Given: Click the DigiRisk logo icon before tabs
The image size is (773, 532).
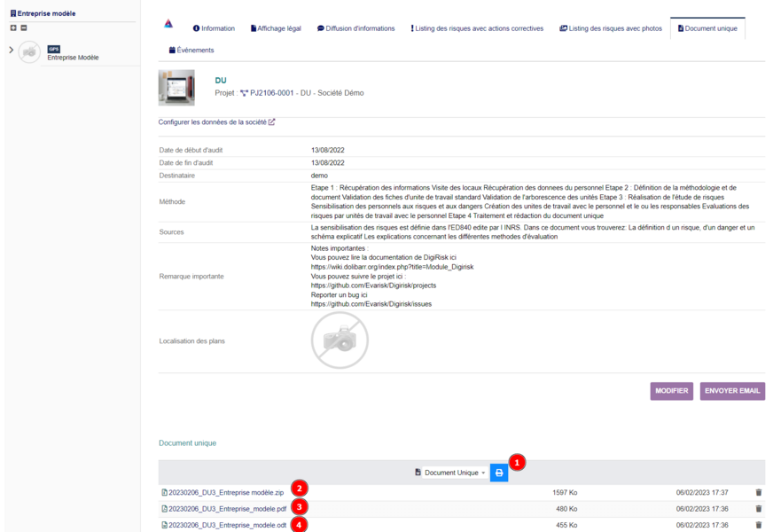Looking at the screenshot, I should coord(168,24).
